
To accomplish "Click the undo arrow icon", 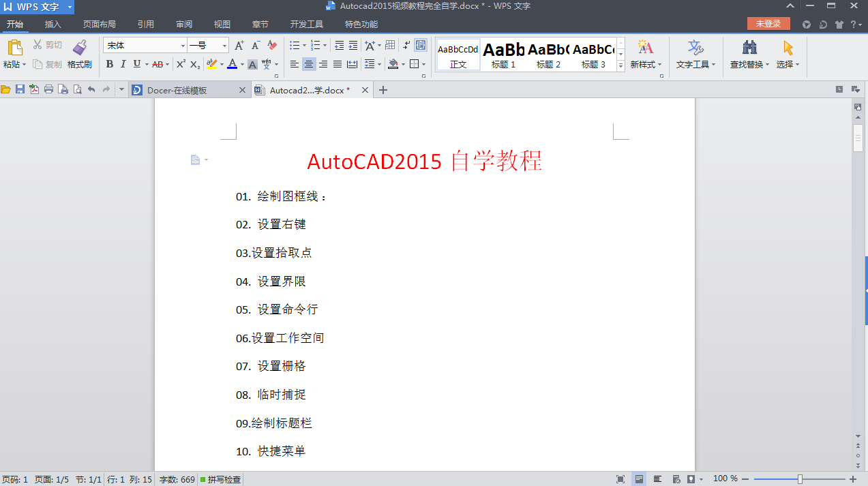I will coord(91,89).
